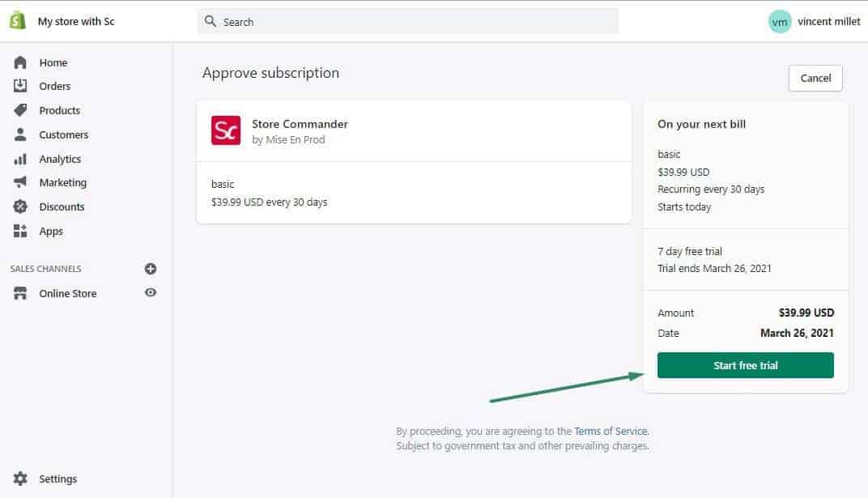Viewport: 868px width, 498px height.
Task: Click the Marketing megaphone icon
Action: pos(20,182)
